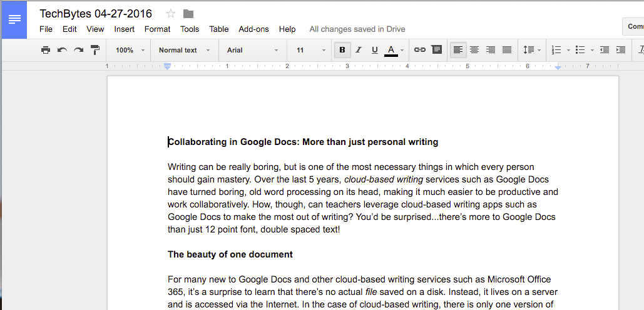Image resolution: width=644 pixels, height=310 pixels.
Task: Set right text alignment
Action: [x=491, y=50]
